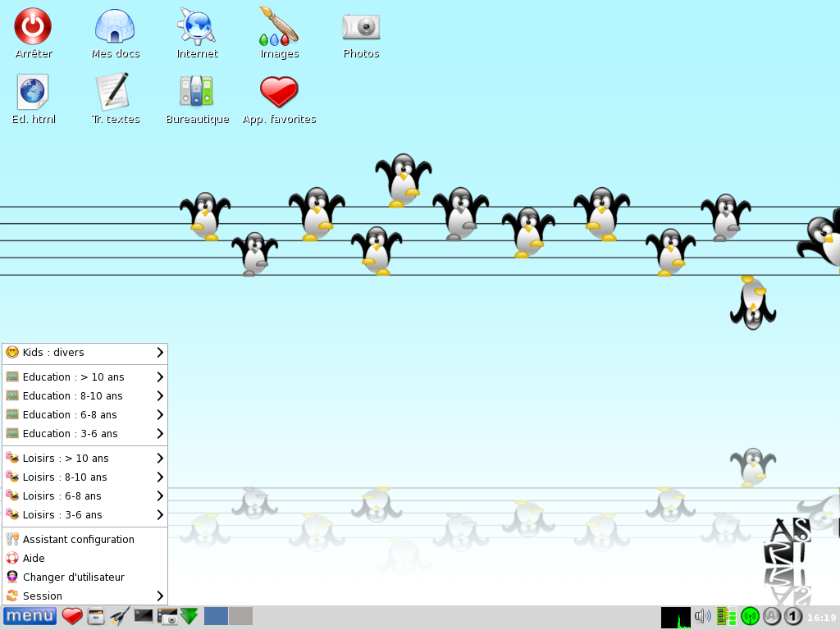
Task: Select Assistant configuration menu entry
Action: [84, 540]
